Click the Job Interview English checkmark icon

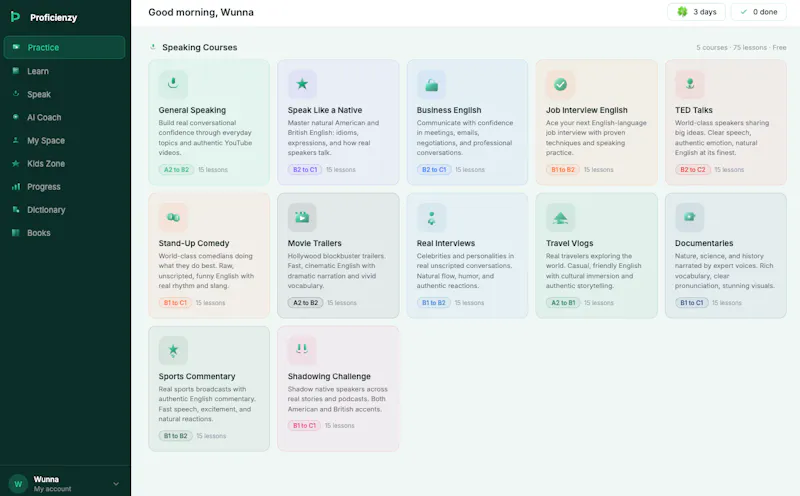[560, 84]
